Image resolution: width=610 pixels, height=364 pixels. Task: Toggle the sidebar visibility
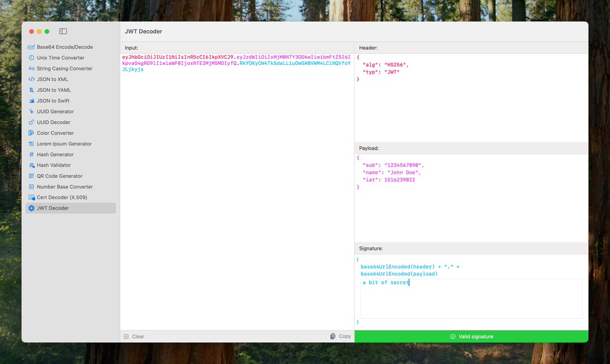[x=63, y=31]
